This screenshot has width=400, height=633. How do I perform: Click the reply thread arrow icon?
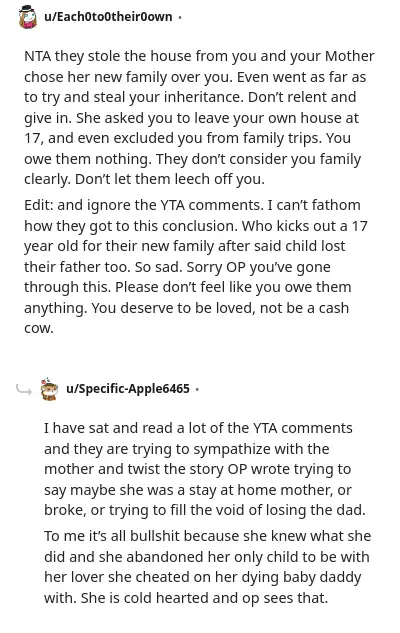(x=23, y=390)
